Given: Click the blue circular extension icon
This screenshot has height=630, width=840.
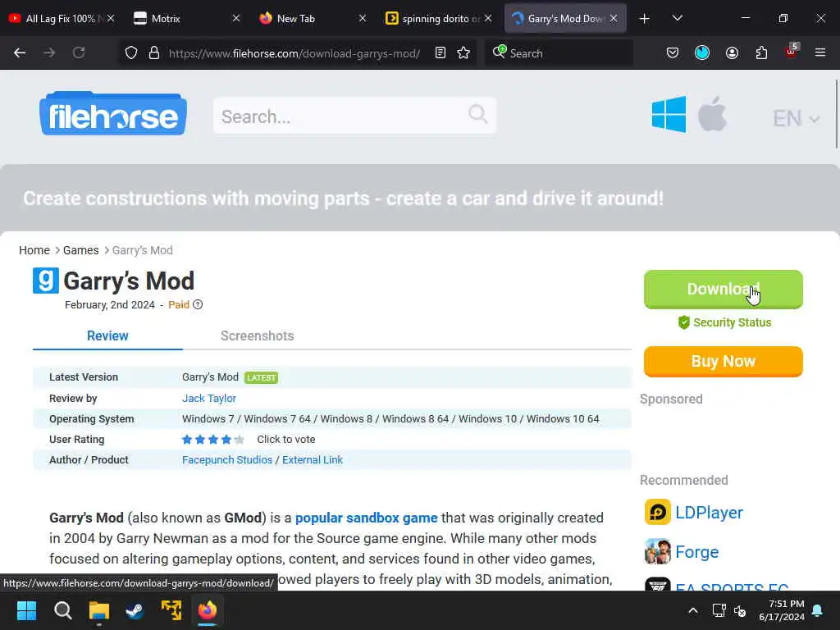Looking at the screenshot, I should tap(702, 52).
